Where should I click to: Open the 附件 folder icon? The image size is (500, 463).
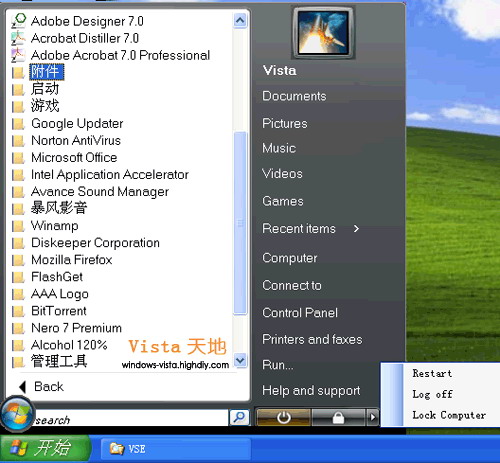coord(18,72)
